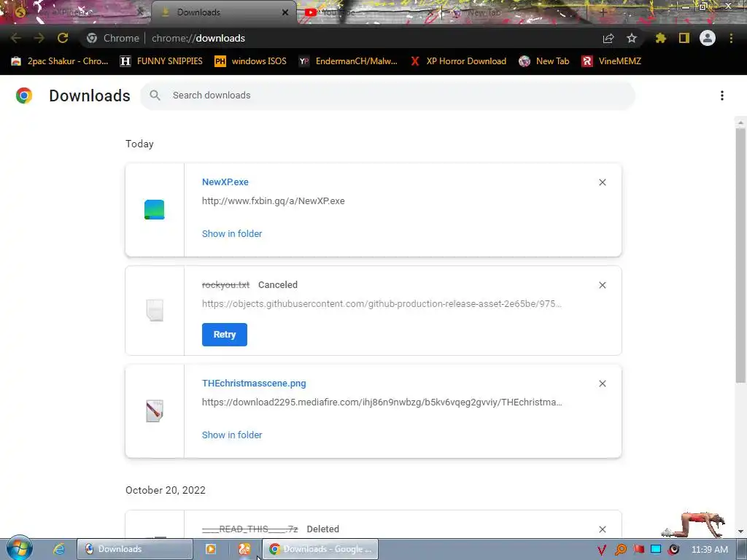Screen dimensions: 747x560
Task: Switch to Downloads taskbar window
Action: pyautogui.click(x=135, y=549)
